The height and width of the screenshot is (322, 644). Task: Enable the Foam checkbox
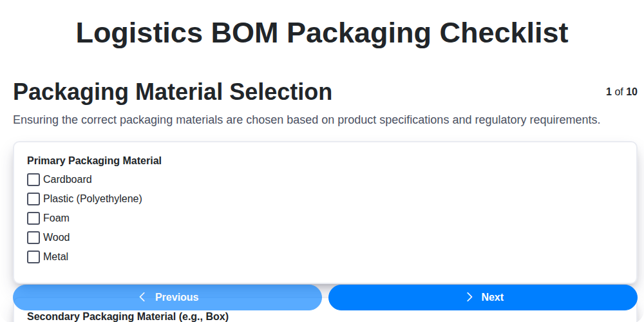click(x=33, y=218)
